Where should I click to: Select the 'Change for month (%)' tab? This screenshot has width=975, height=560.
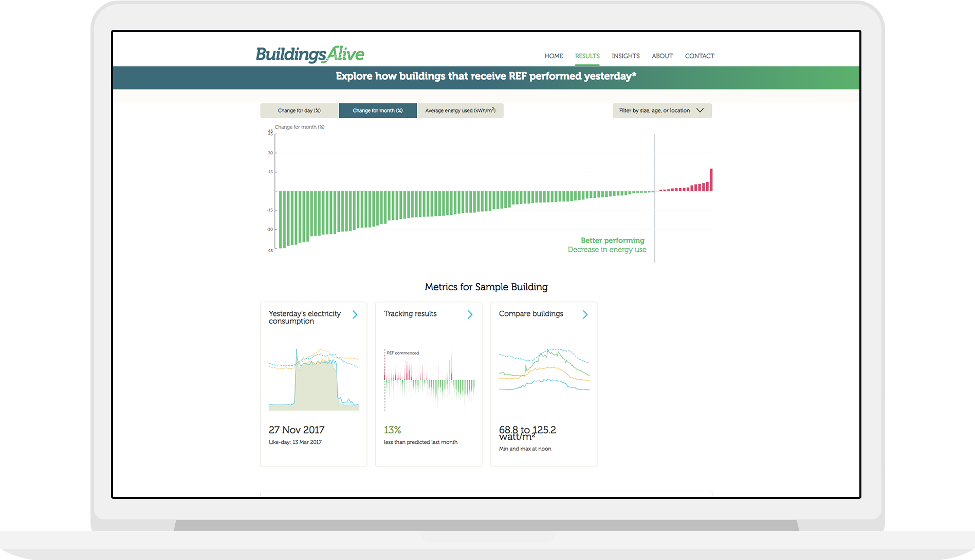pos(377,110)
